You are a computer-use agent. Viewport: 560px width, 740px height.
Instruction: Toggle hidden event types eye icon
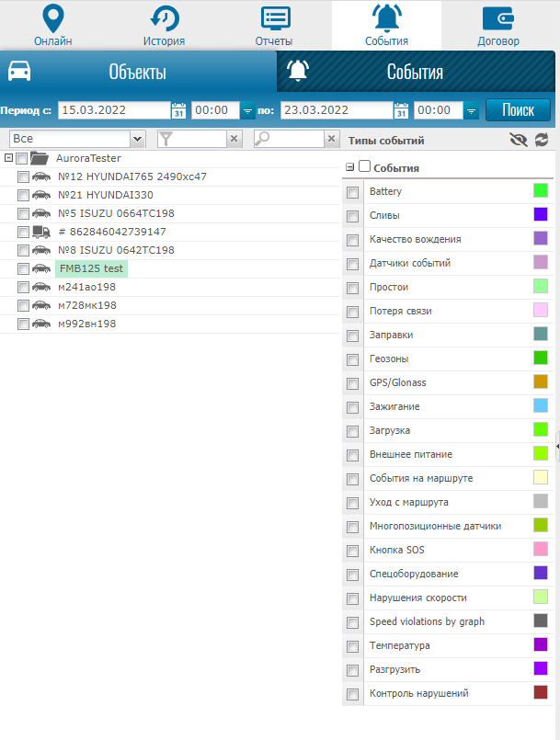click(519, 140)
